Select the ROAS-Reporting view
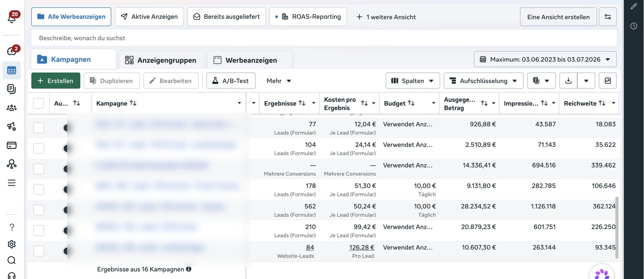 point(308,17)
